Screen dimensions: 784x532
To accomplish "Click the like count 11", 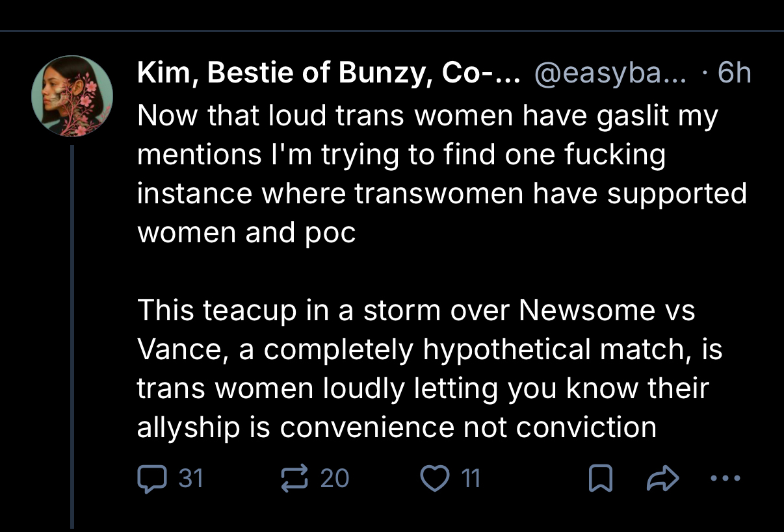I will pos(470,479).
